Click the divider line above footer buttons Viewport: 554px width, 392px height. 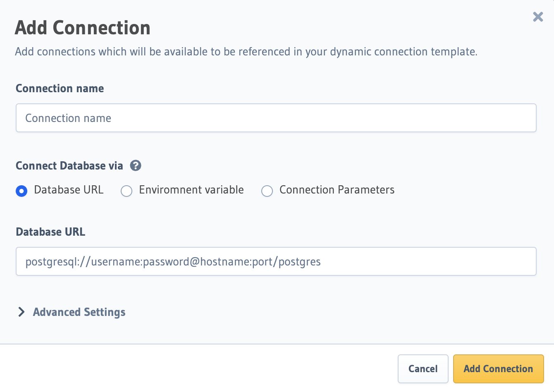pos(277,344)
